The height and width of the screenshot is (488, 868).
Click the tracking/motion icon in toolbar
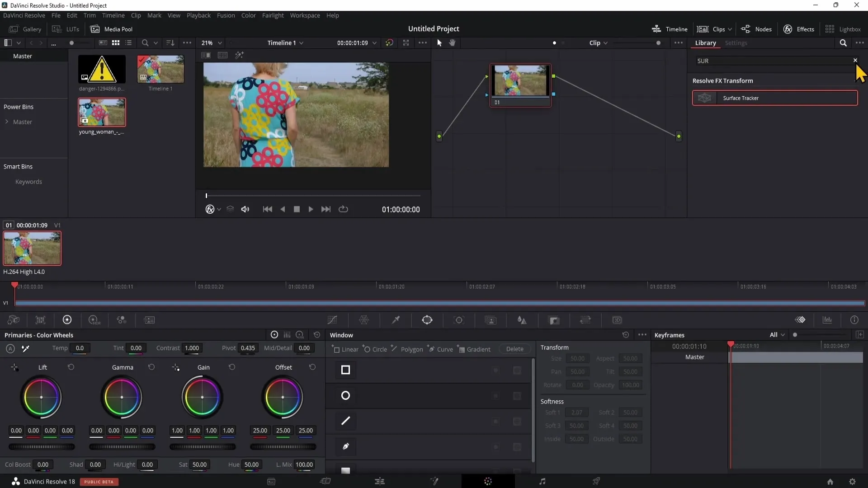pos(460,320)
